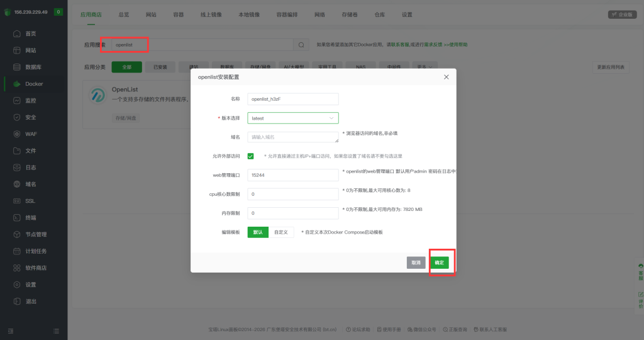Filter apps by 已安装 category

click(160, 67)
